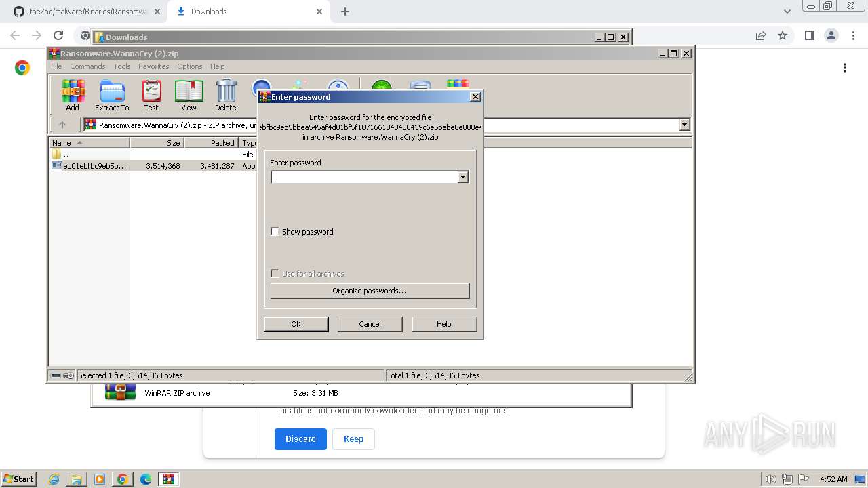Screen dimensions: 868x488
Task: Click the network tray icon
Action: (x=787, y=479)
